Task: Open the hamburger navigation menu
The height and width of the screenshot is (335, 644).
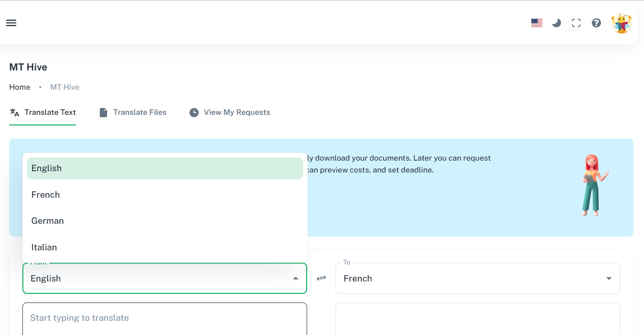Action: click(x=11, y=23)
